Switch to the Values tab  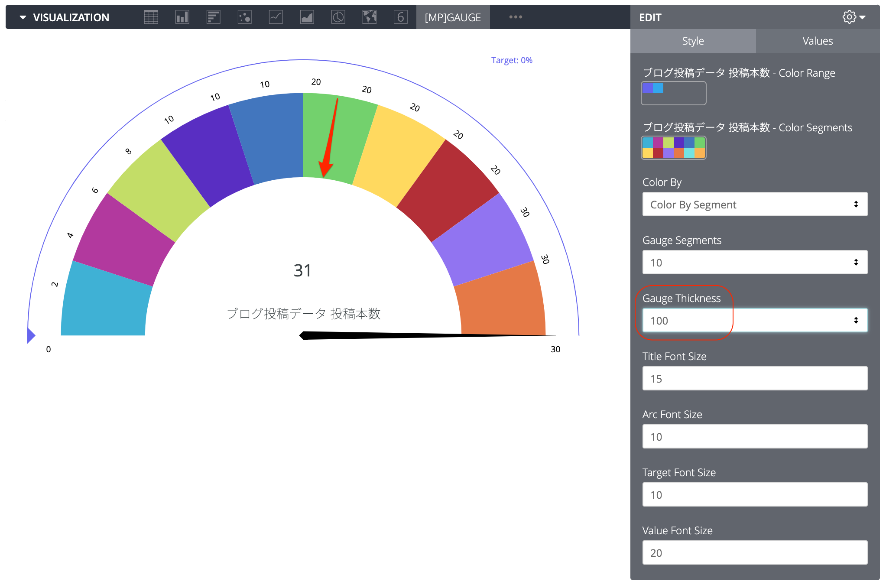(x=817, y=41)
